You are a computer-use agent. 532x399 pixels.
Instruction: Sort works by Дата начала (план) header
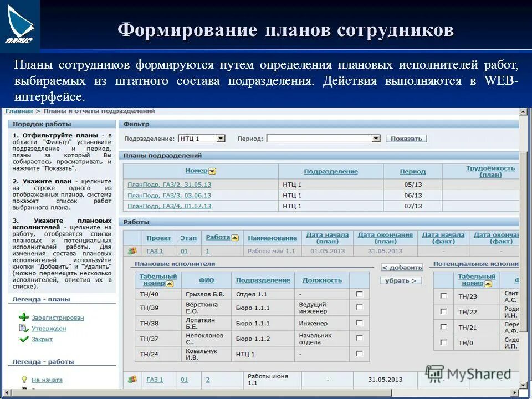pyautogui.click(x=328, y=238)
